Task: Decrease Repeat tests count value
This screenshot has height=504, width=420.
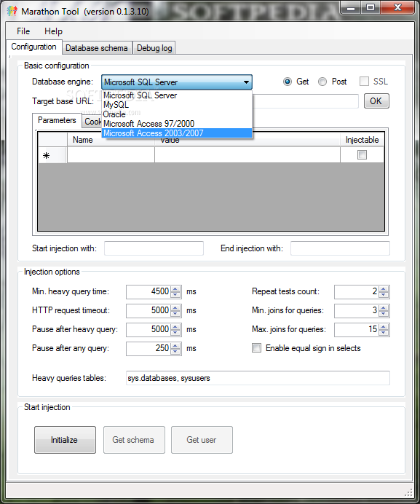Action: coord(384,295)
